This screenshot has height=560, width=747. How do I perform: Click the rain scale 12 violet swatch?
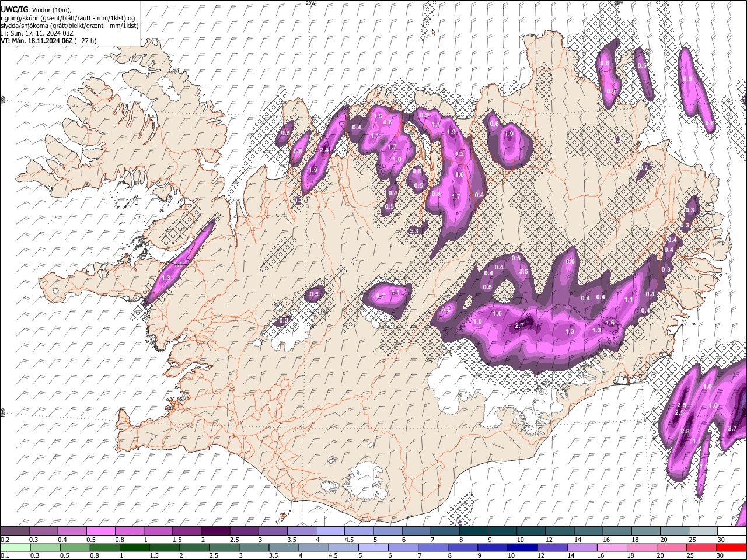(x=552, y=547)
